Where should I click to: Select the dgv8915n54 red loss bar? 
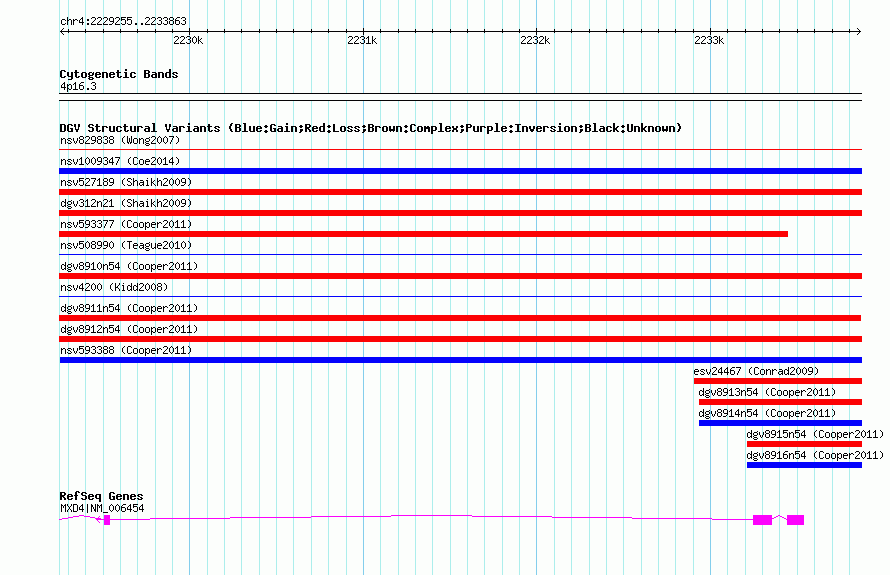804,444
